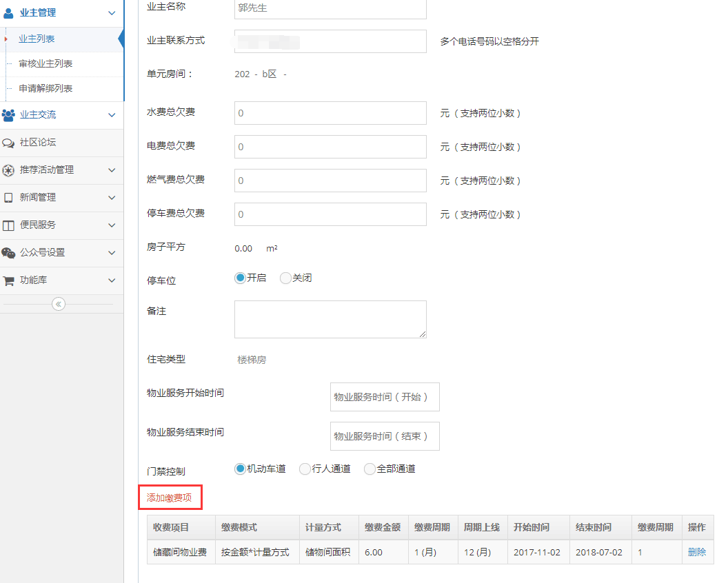Click the 缴费金额 column header
Image resolution: width=728 pixels, height=583 pixels.
[383, 527]
